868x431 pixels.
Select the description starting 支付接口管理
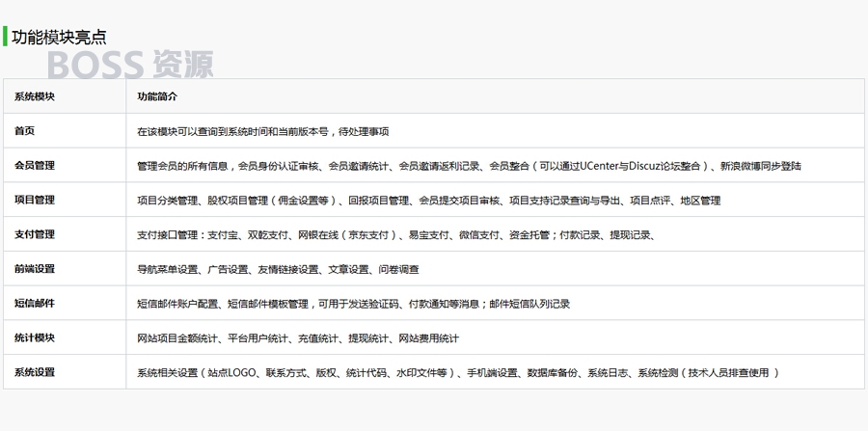(396, 234)
